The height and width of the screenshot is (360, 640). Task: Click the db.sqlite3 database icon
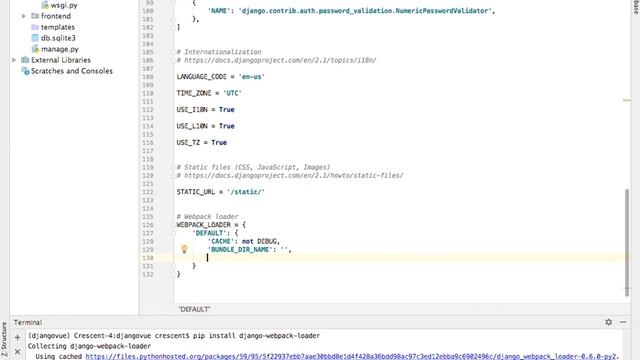coord(35,38)
